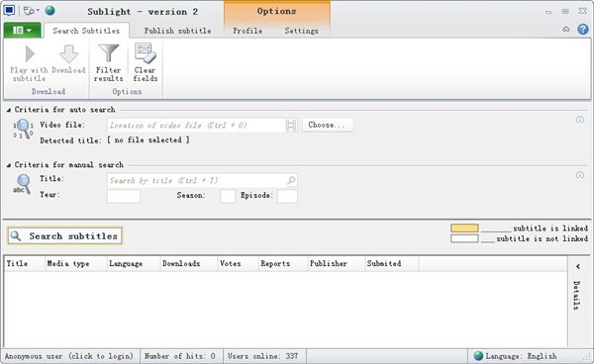
Task: Sort by Title column header
Action: coord(25,263)
